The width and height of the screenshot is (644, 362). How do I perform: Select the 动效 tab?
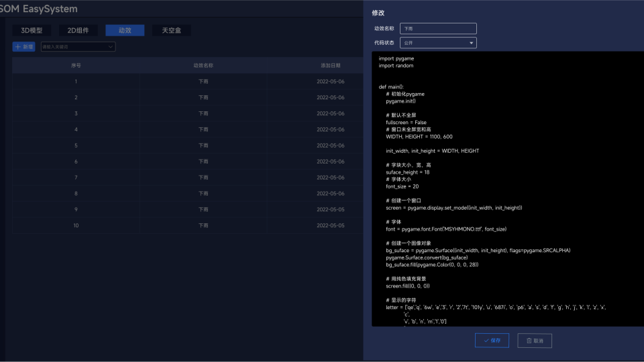125,31
